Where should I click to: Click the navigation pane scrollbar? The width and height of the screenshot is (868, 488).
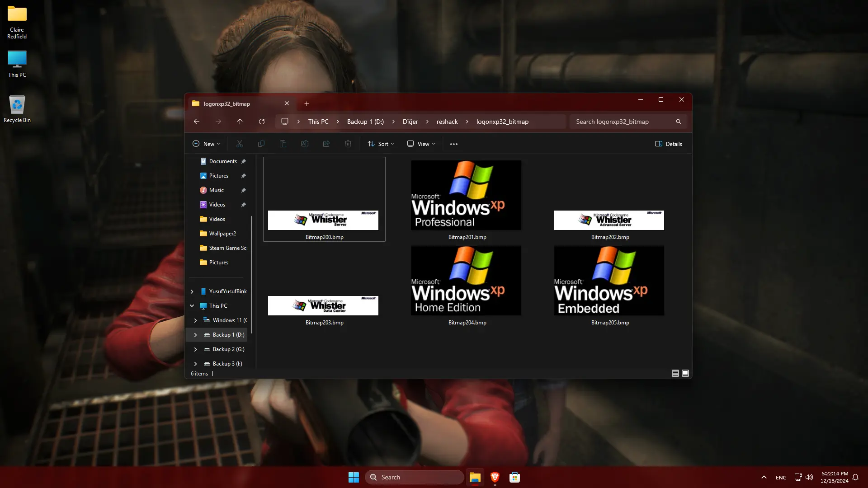pyautogui.click(x=251, y=276)
